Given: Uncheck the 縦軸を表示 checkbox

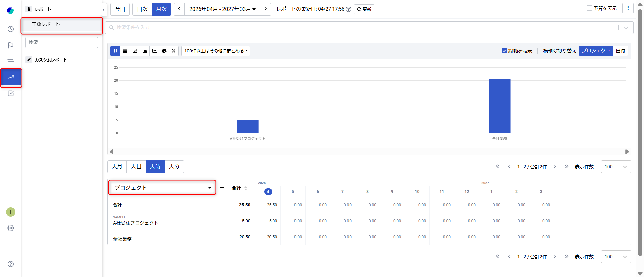Looking at the screenshot, I should click(504, 51).
